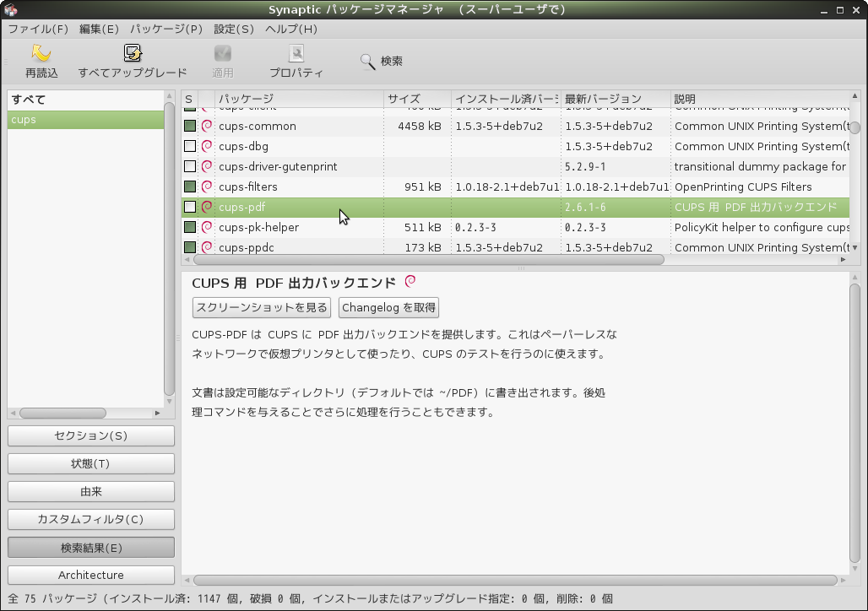868x611 pixels.
Task: Click the package list horizontal scrollbar thumb
Action: point(428,260)
